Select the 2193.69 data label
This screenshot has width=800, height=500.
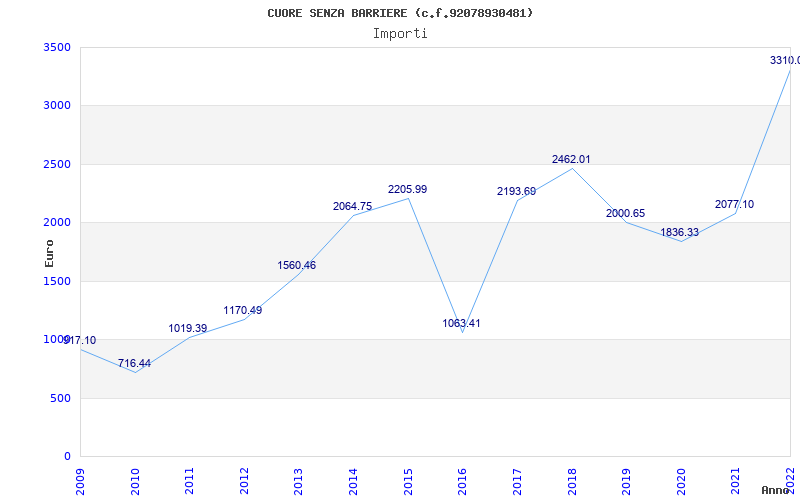tap(516, 191)
